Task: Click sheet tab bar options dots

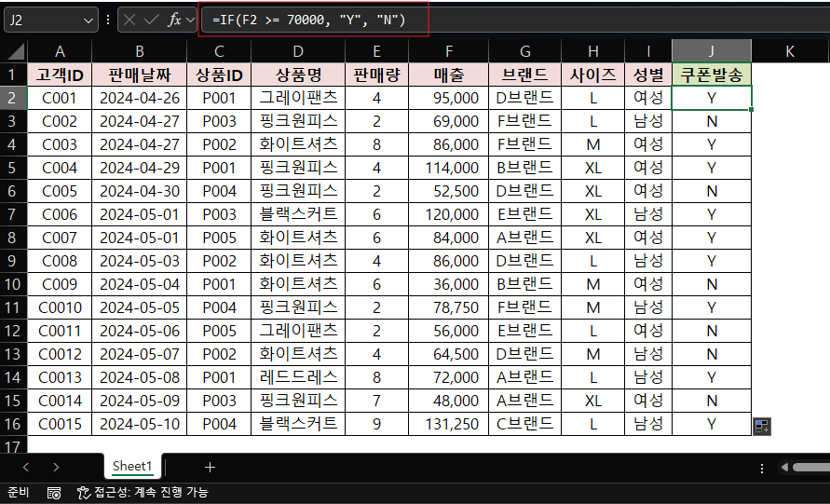Action: coord(762,468)
